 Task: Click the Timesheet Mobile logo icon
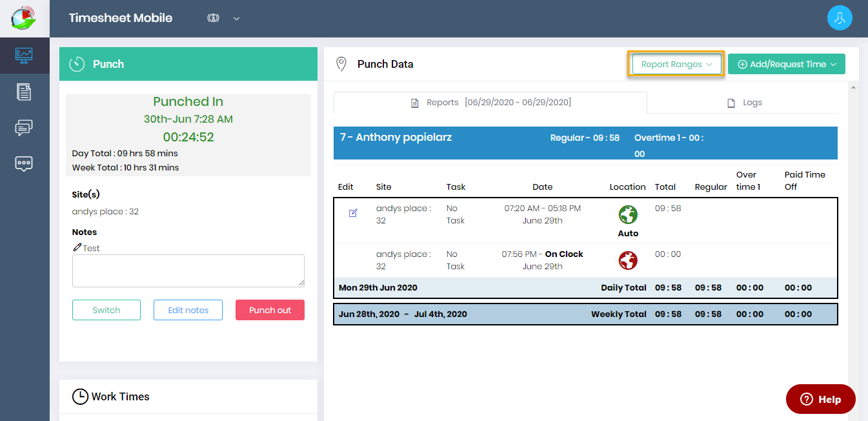pos(24,18)
